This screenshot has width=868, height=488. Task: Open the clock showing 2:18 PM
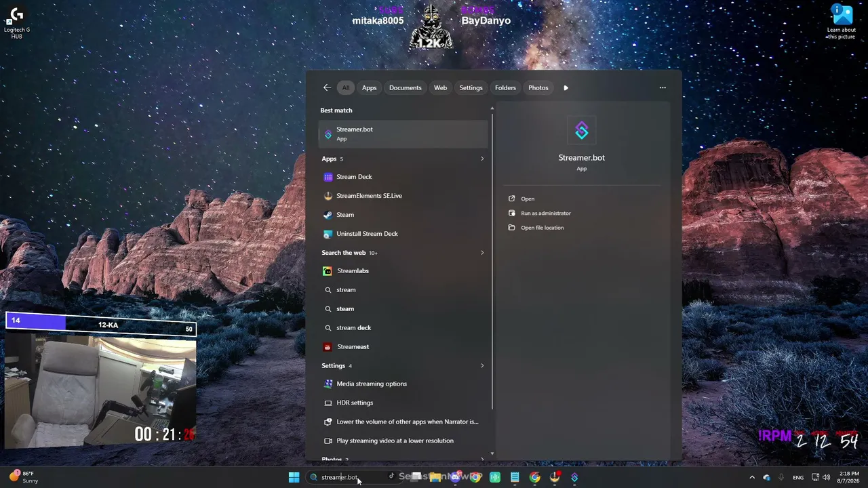point(848,477)
